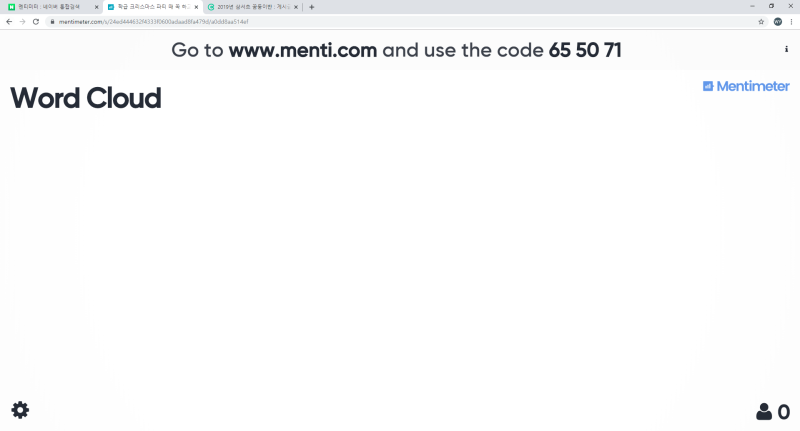800x431 pixels.
Task: Open the info icon beside the code
Action: pyautogui.click(x=786, y=49)
